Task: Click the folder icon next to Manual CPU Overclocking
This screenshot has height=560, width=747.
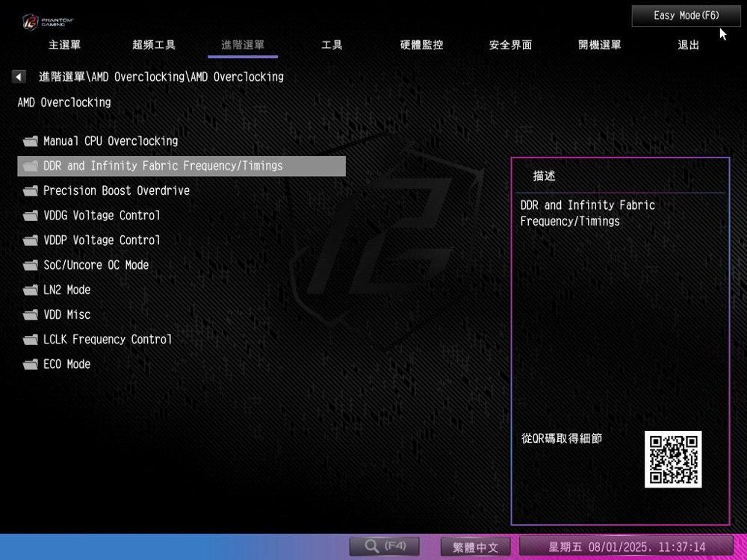Action: coord(31,141)
